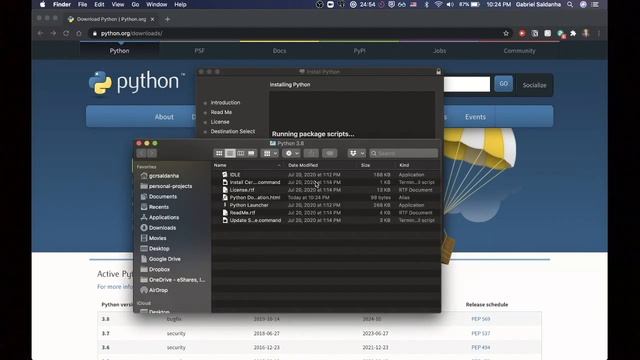Viewport: 640px width, 360px height.
Task: Click the python.org address bar
Action: 296,33
